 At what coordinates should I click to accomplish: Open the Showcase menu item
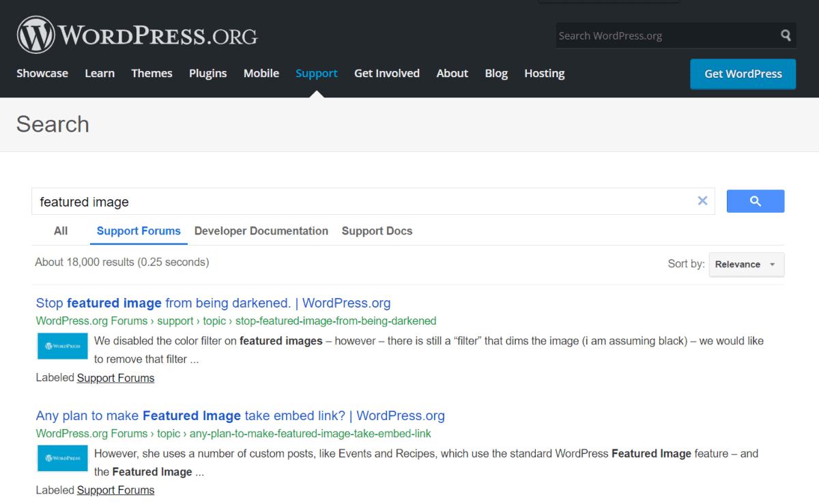click(x=42, y=74)
